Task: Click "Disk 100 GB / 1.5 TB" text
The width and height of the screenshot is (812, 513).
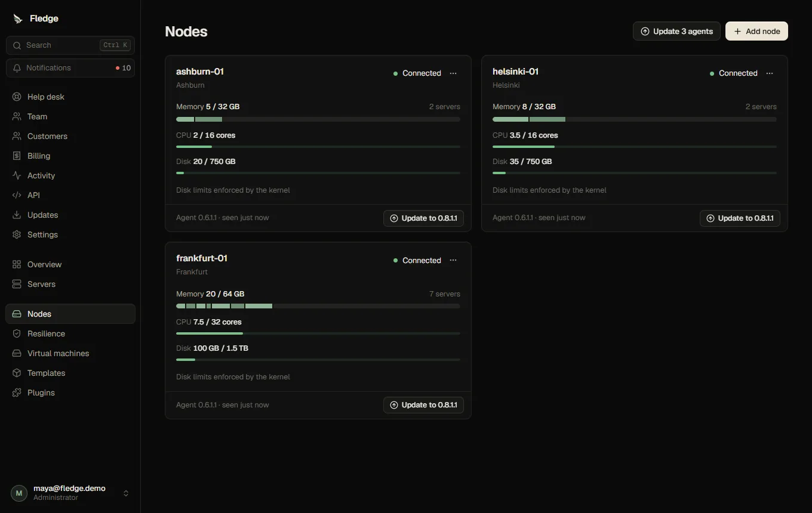Action: (x=212, y=348)
